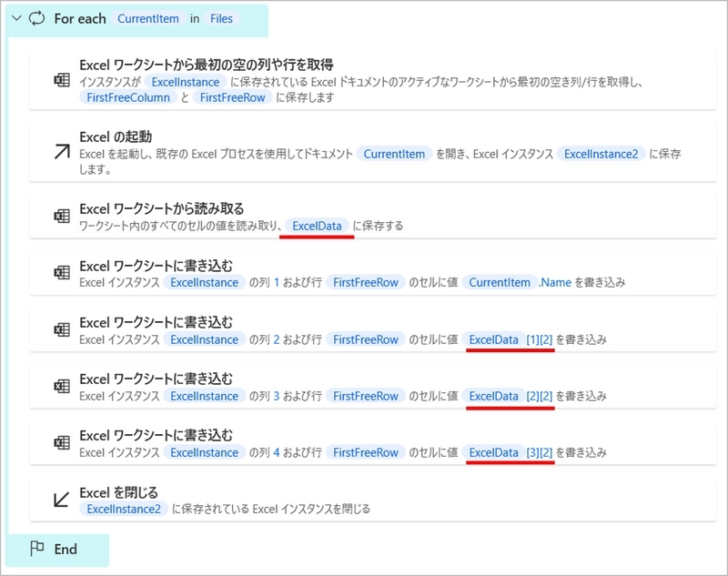Click the launch arrow icon of Excel の起動
The width and height of the screenshot is (728, 576).
[x=62, y=152]
